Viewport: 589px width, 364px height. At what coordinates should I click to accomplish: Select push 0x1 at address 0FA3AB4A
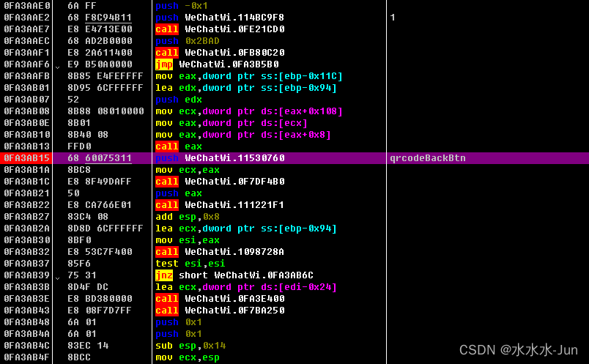[179, 334]
